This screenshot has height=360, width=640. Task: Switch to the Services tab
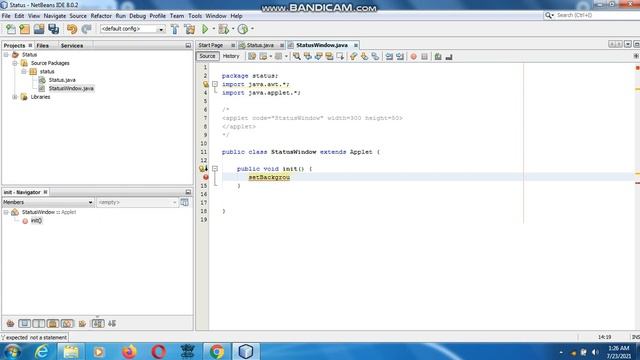pyautogui.click(x=72, y=46)
